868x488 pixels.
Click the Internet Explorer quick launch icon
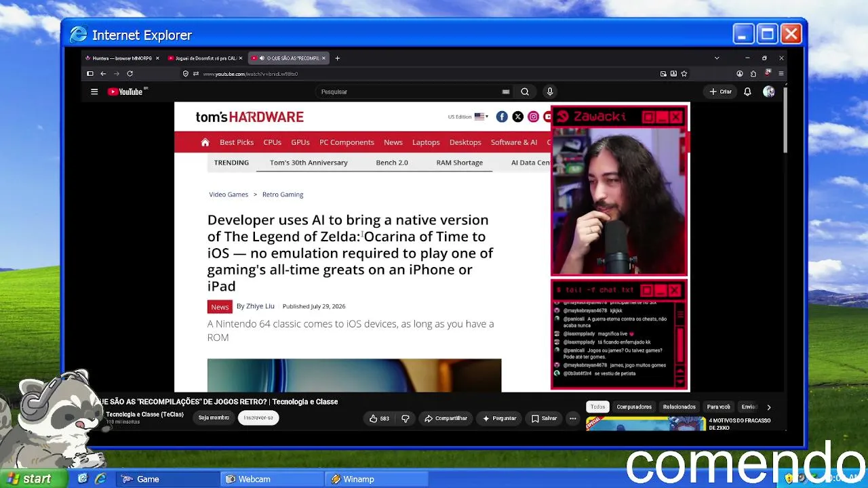pos(100,479)
